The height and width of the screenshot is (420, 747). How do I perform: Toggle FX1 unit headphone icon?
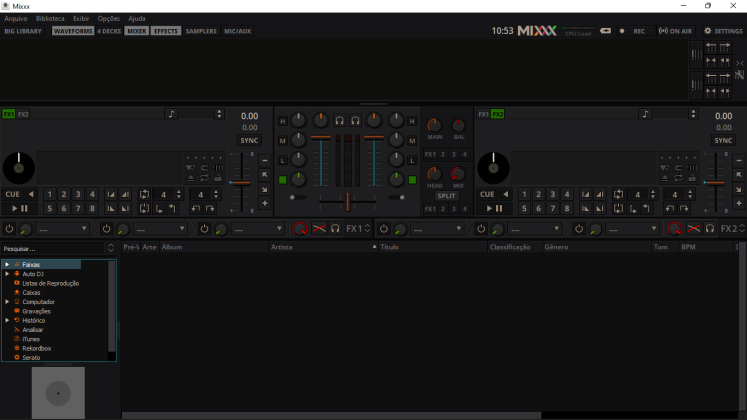coord(335,229)
